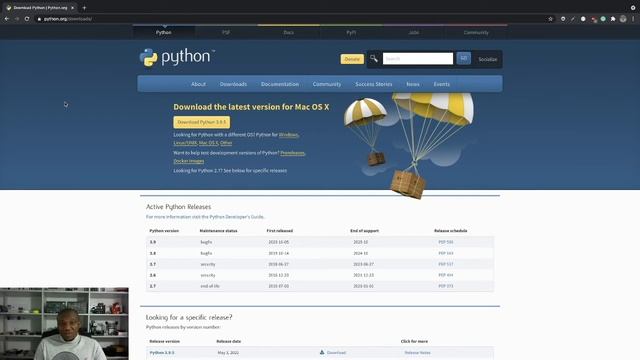Screen dimensions: 640x360
Task: Click the 'end-of-life' status of Python 2.7
Action: tap(210, 286)
